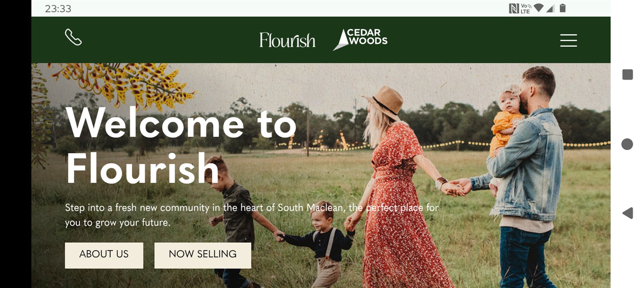Screen dimensions: 644x288
Task: Open the ABOUT US page
Action: pos(104,255)
